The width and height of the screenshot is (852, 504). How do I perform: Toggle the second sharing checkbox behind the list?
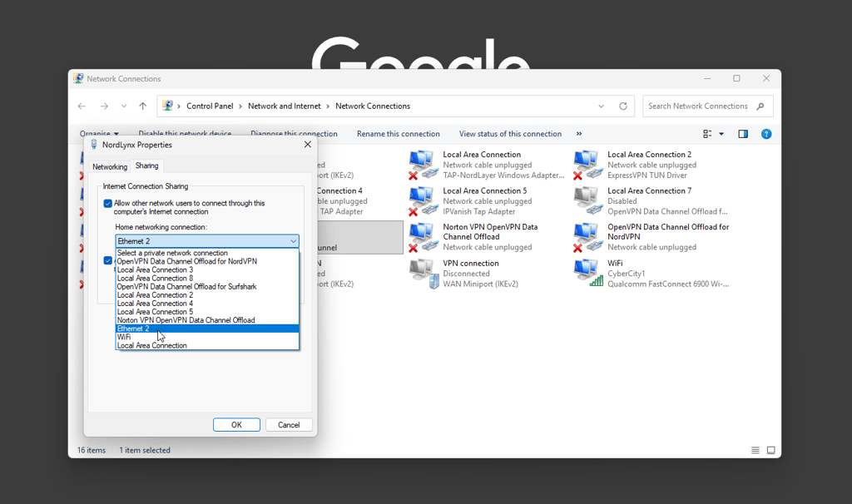point(107,260)
